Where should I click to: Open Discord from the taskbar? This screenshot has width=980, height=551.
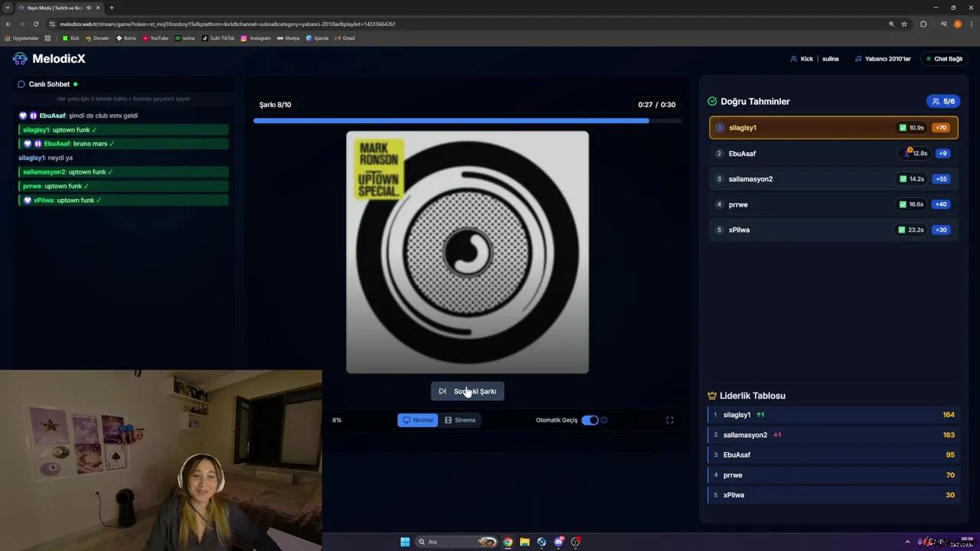[x=559, y=542]
